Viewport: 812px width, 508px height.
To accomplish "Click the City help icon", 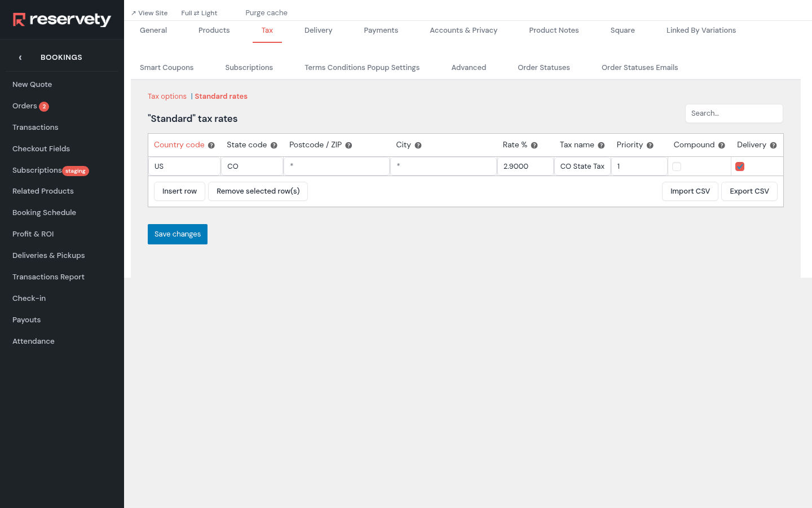I will click(418, 146).
